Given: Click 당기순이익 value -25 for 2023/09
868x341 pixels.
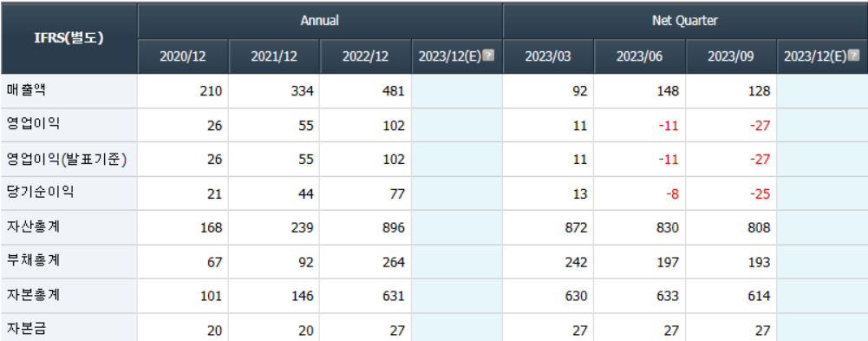Looking at the screenshot, I should (x=760, y=193).
